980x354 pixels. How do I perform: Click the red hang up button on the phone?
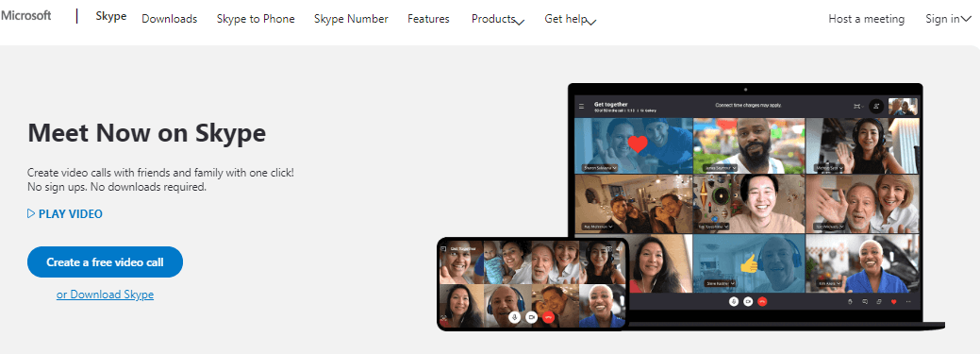click(549, 317)
